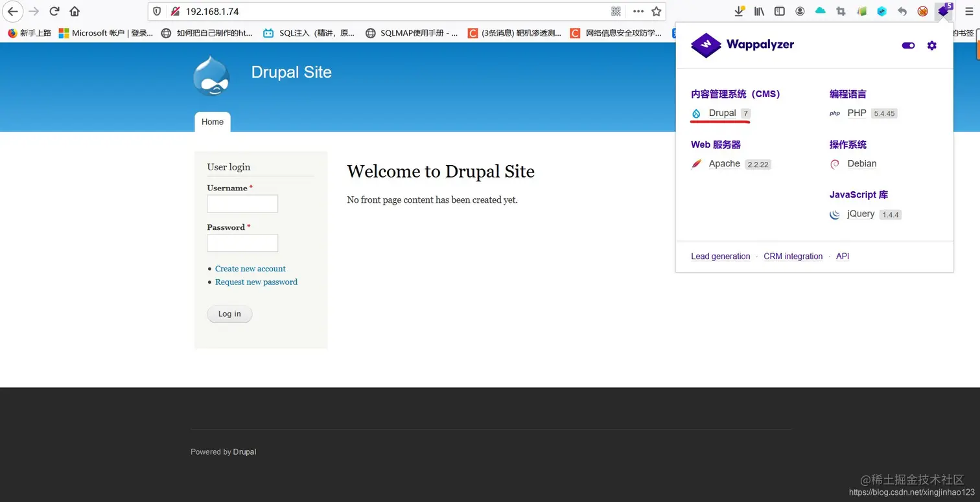Click the blue hexagon extension icon
The width and height of the screenshot is (980, 502).
click(x=881, y=11)
